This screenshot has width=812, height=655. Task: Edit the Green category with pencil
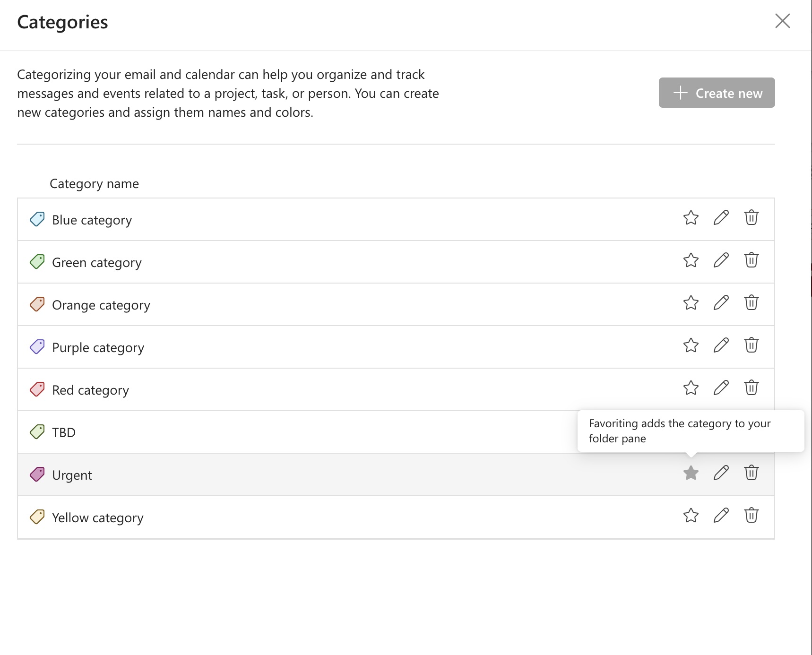click(721, 260)
